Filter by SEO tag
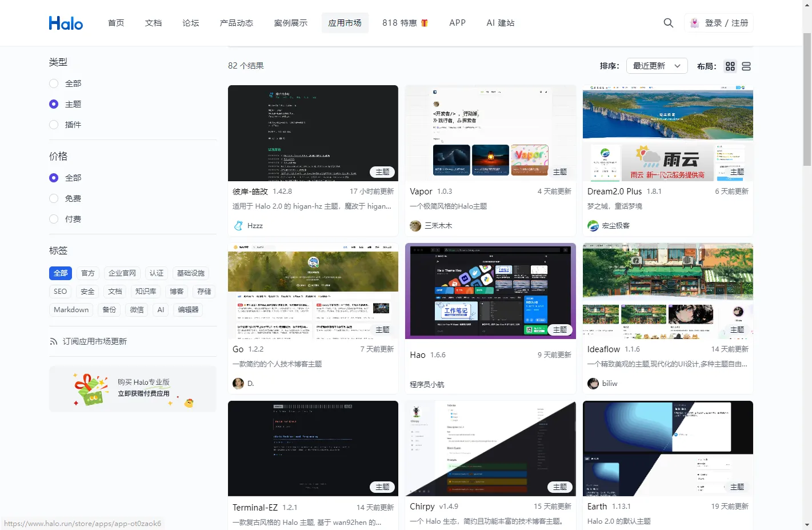The height and width of the screenshot is (530, 812). click(61, 292)
